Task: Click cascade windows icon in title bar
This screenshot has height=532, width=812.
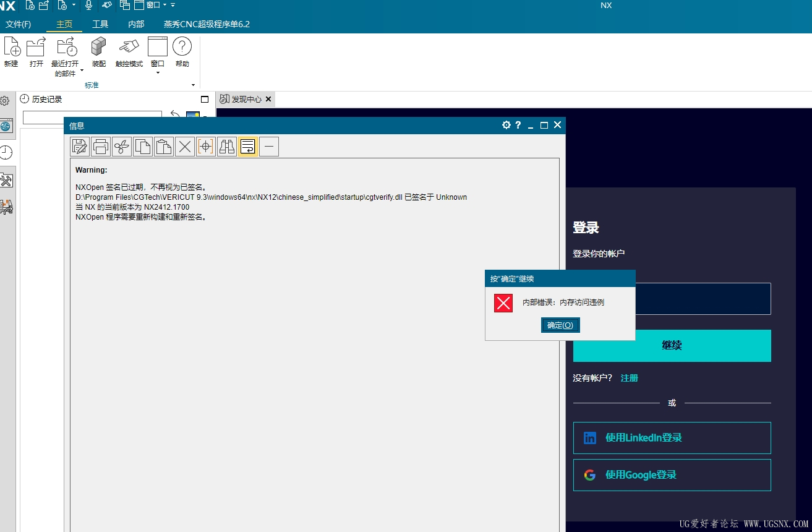Action: click(x=125, y=5)
